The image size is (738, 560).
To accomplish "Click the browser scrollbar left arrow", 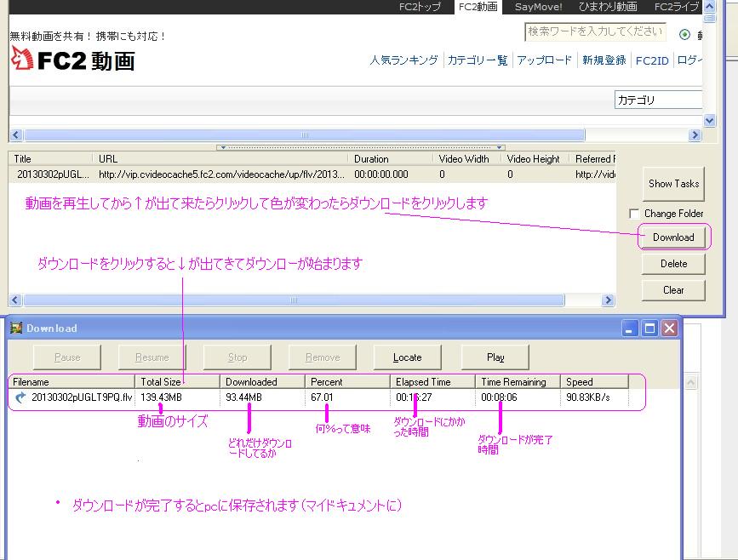I will pyautogui.click(x=16, y=135).
